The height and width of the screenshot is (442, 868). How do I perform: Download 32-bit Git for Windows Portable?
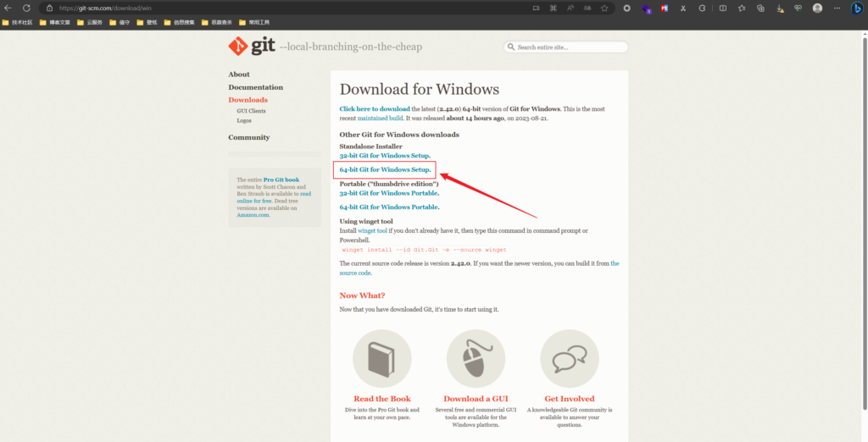point(388,193)
